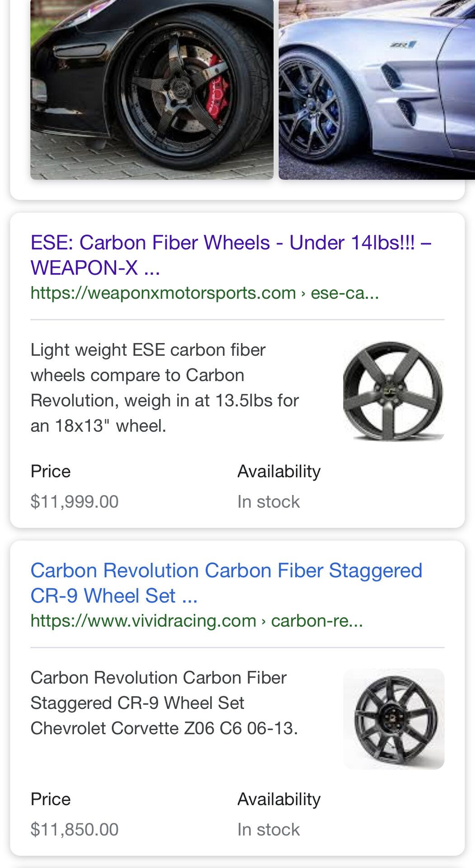Tap the Price label in the Carbon Revolution result
The image size is (475, 868).
[x=51, y=799]
